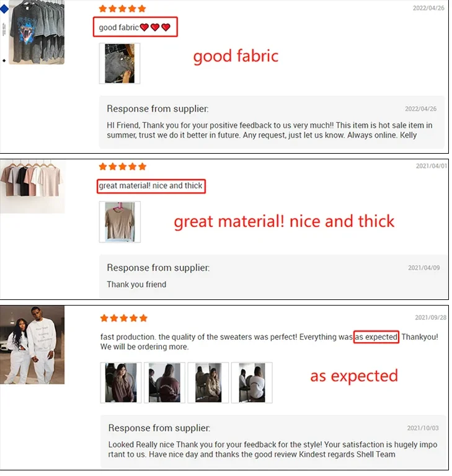The height and width of the screenshot is (476, 452).
Task: Open second sweater review photo with maroon back
Action: [x=164, y=382]
